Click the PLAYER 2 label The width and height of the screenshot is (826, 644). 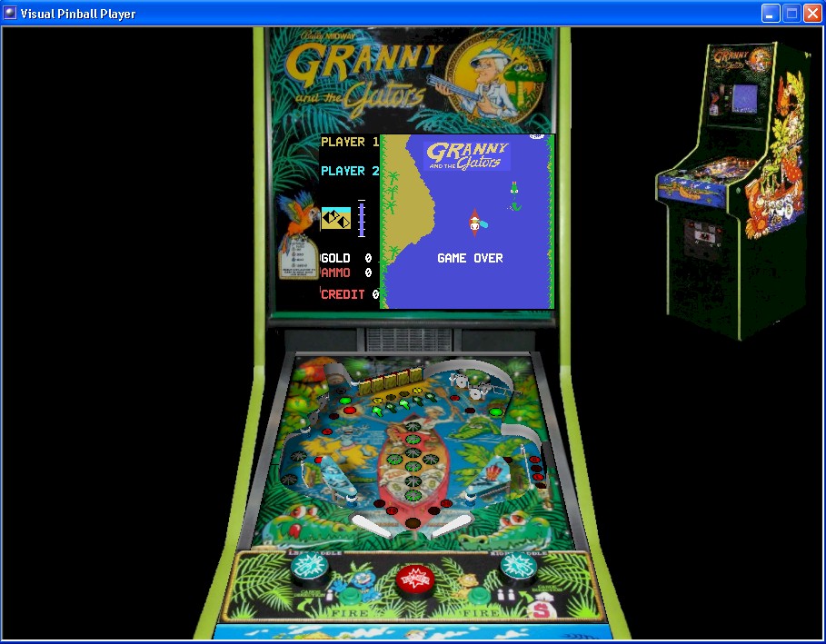click(350, 171)
